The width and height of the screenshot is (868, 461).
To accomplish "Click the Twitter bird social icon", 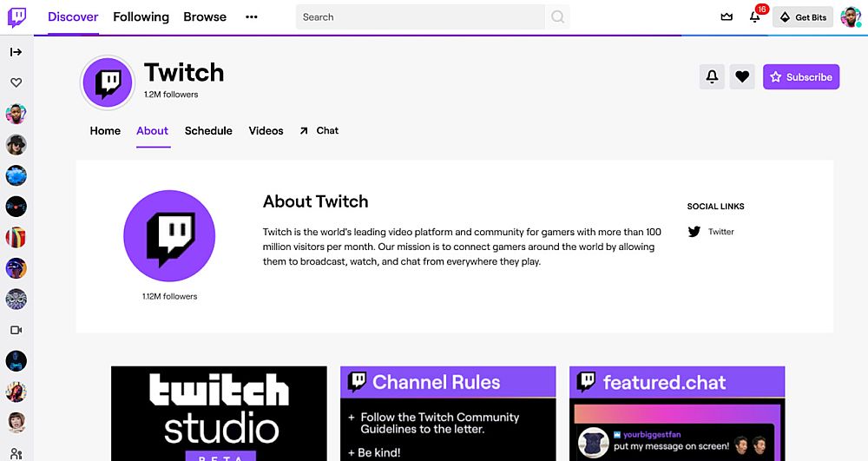I will point(694,232).
